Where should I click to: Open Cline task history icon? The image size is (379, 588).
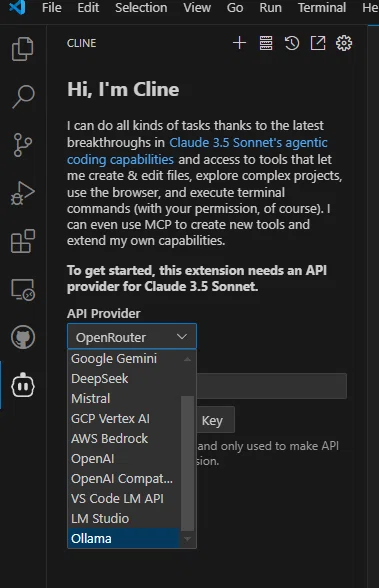[x=292, y=43]
